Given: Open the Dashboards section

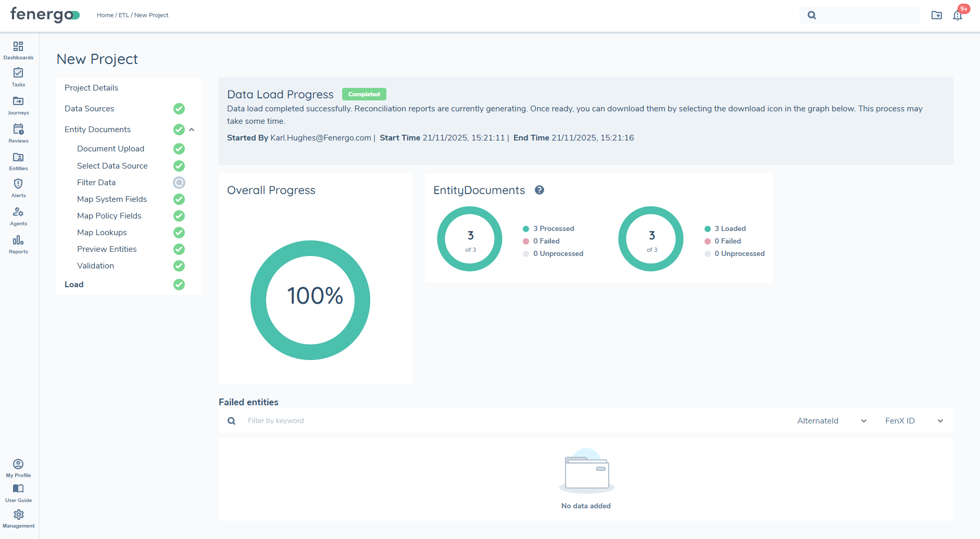Looking at the screenshot, I should point(18,50).
